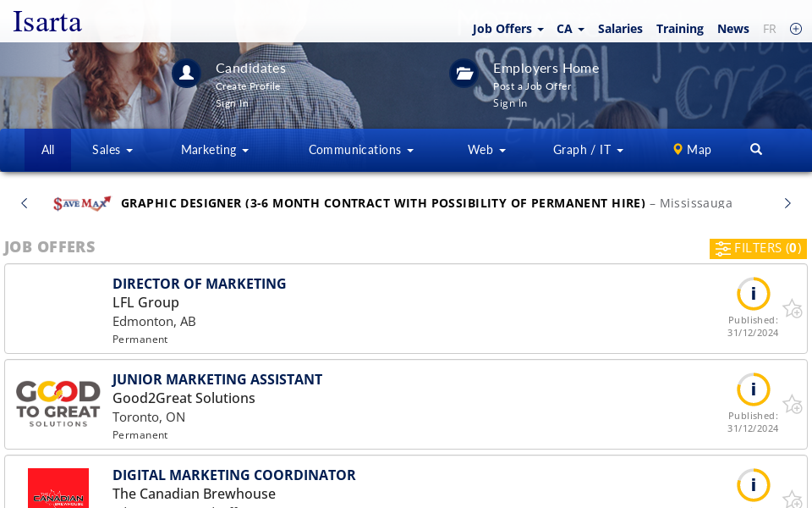Image resolution: width=812 pixels, height=508 pixels.
Task: Expand the CA country dropdown
Action: (569, 28)
